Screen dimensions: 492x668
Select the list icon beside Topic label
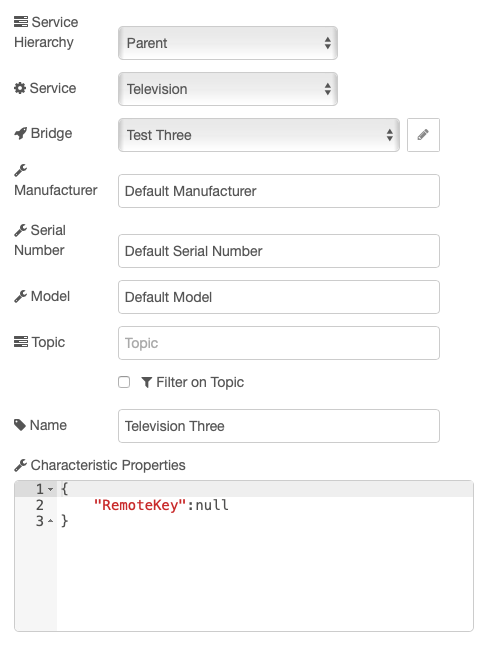click(x=21, y=342)
